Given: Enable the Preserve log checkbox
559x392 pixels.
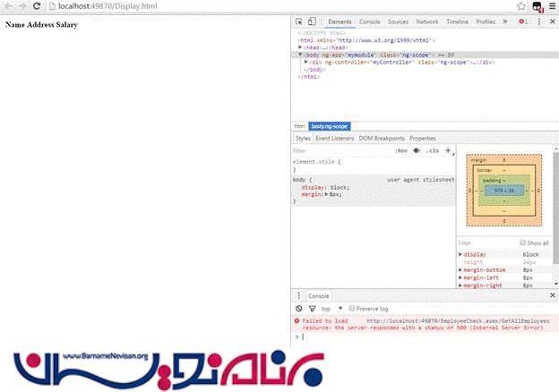Looking at the screenshot, I should click(352, 308).
